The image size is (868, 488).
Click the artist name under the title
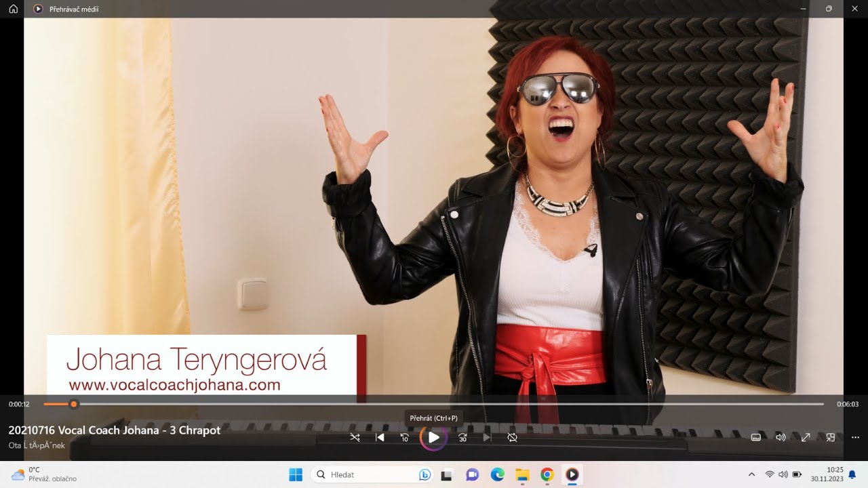pyautogui.click(x=37, y=445)
